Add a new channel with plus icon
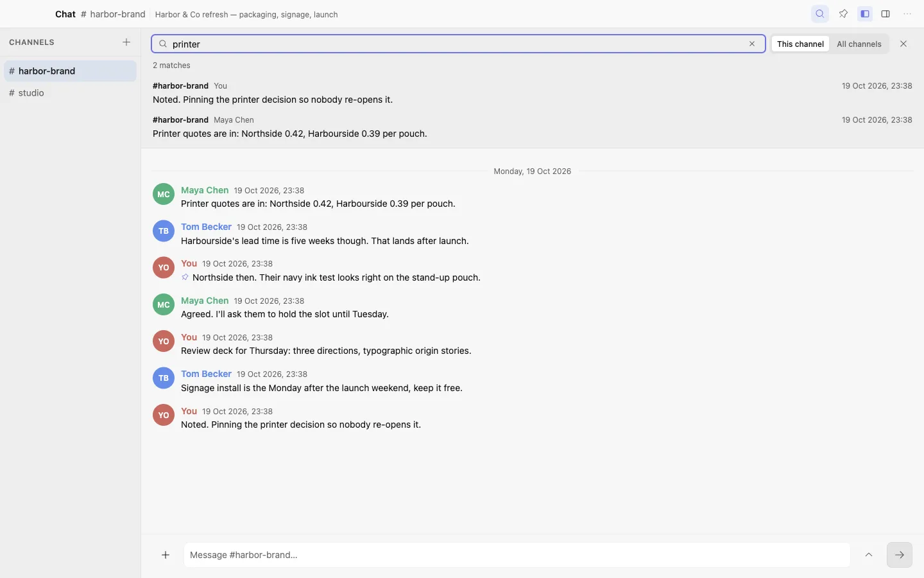This screenshot has height=578, width=924. click(126, 42)
